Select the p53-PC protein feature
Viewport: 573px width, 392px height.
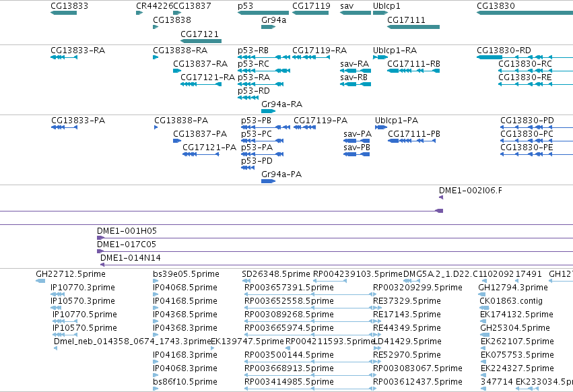(263, 141)
